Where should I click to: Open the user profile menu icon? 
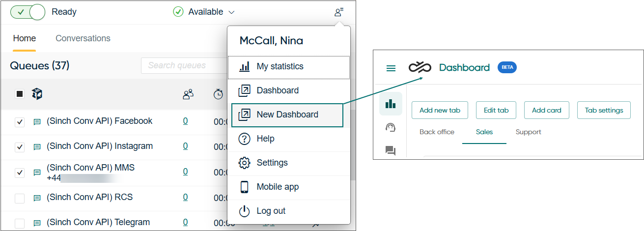pos(339,12)
